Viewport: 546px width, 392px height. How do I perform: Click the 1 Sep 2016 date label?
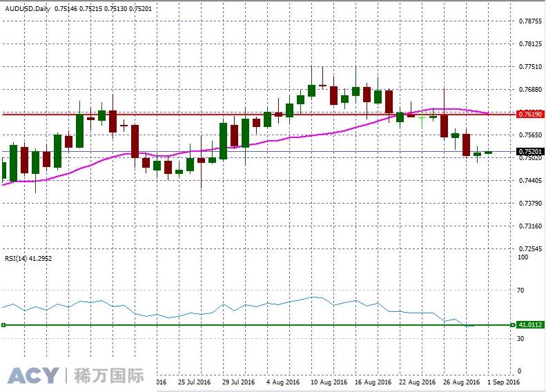[x=503, y=382]
